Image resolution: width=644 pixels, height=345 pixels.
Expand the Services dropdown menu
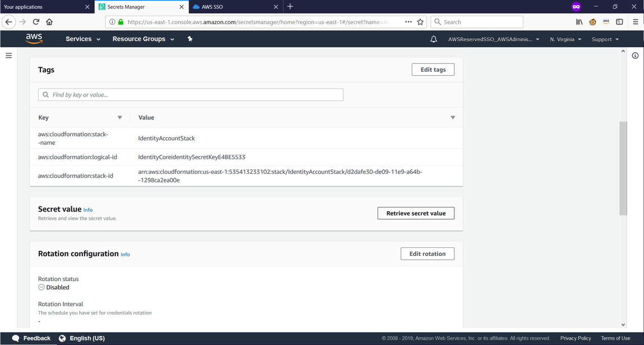click(x=83, y=39)
